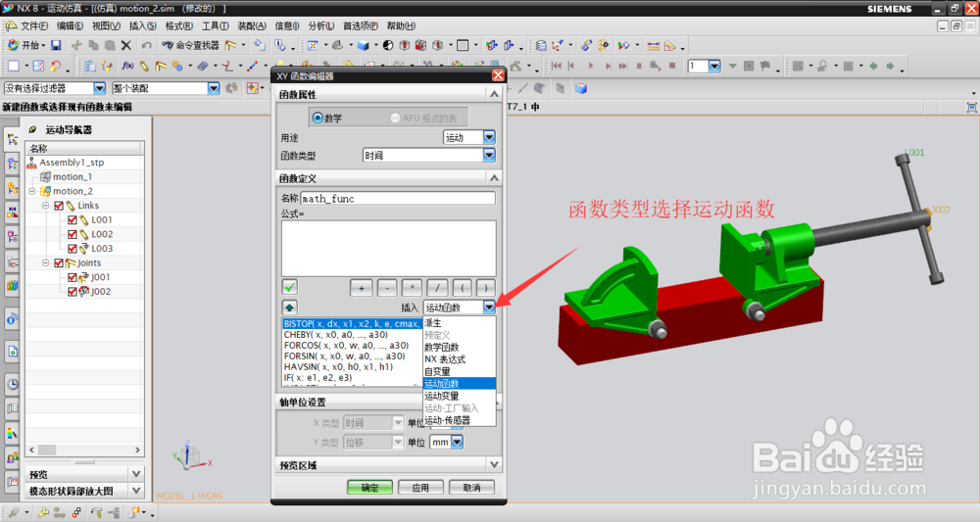Click the f(x) function manager icon
This screenshot has width=980, height=522.
127,66
